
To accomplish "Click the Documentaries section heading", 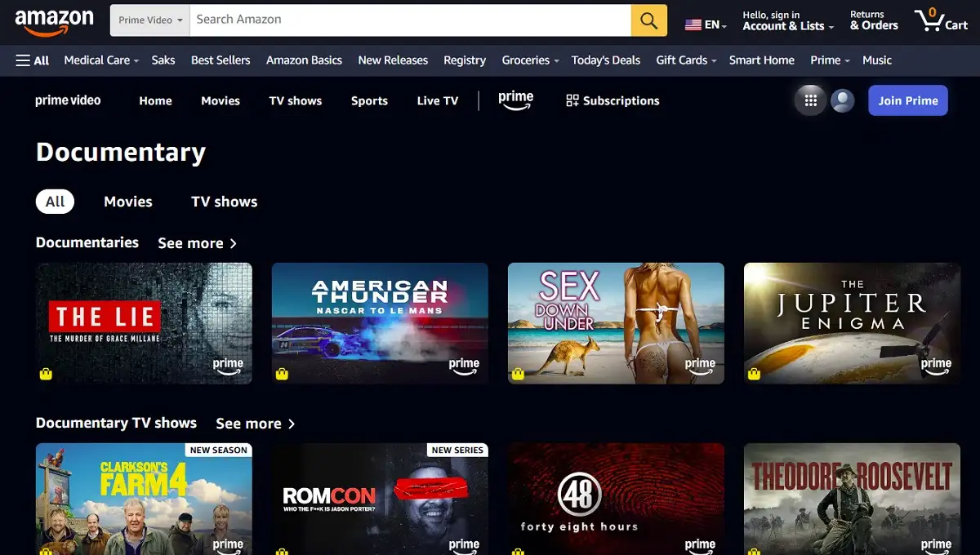I will (x=87, y=242).
